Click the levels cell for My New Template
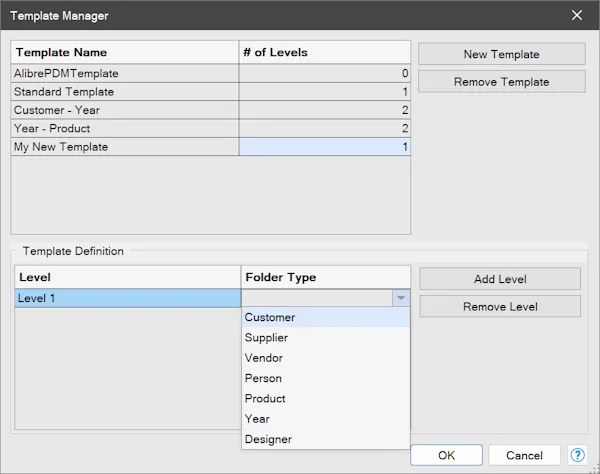 point(325,147)
